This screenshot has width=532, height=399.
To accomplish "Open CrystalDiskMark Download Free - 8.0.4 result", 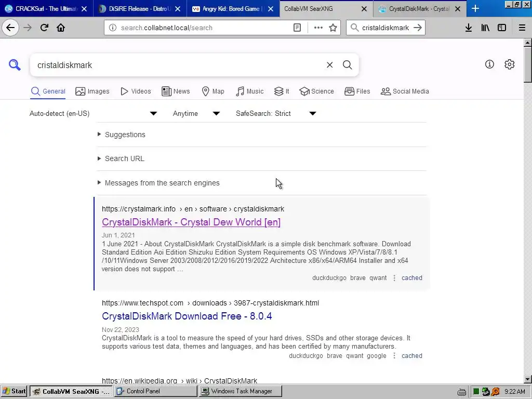I will [187, 316].
